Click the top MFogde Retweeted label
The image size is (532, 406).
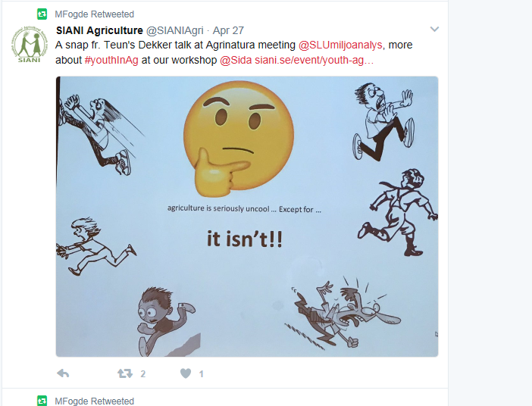(94, 14)
